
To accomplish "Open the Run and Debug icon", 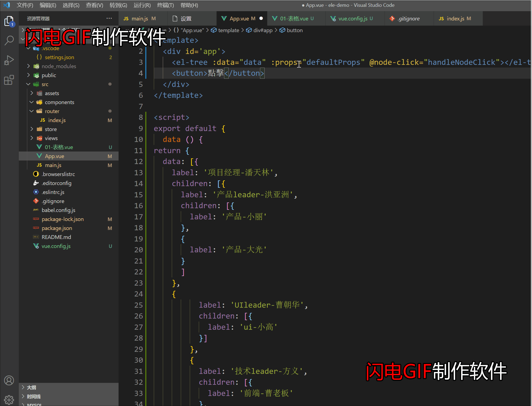I will [9, 60].
